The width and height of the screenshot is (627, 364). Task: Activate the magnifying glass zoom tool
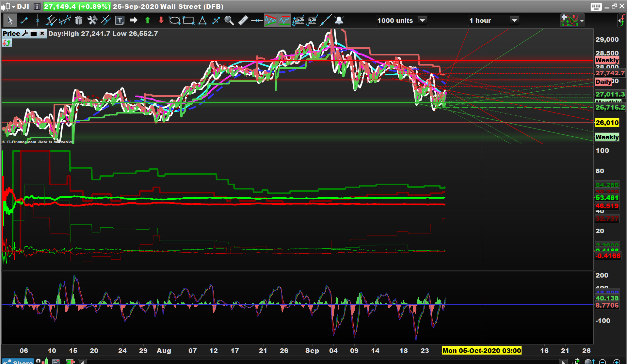[229, 21]
